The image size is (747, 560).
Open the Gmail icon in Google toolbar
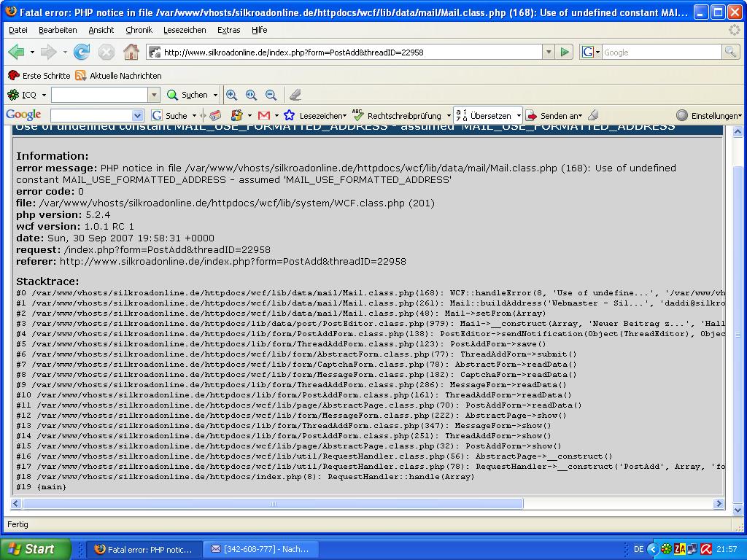tap(264, 115)
